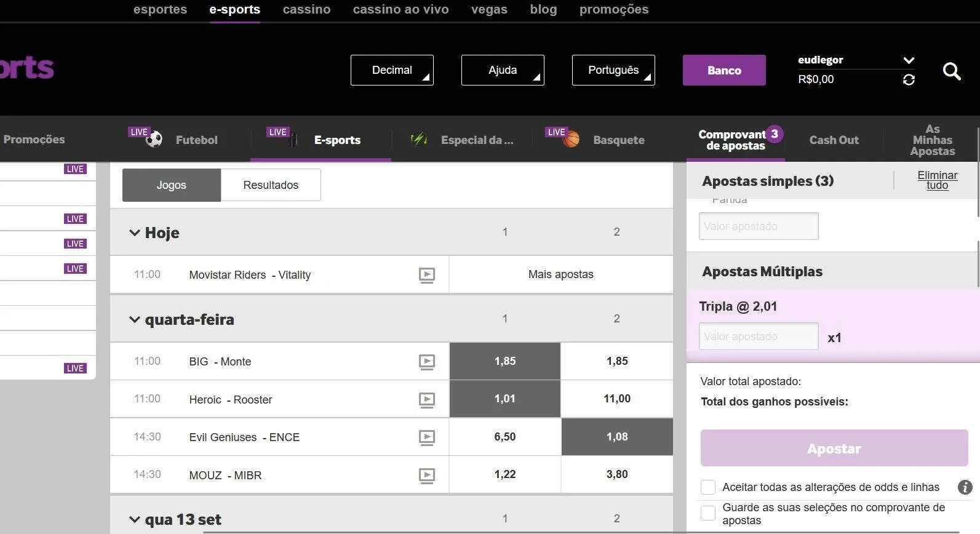Open the BIG - Monte match
This screenshot has height=534, width=980.
tap(220, 362)
